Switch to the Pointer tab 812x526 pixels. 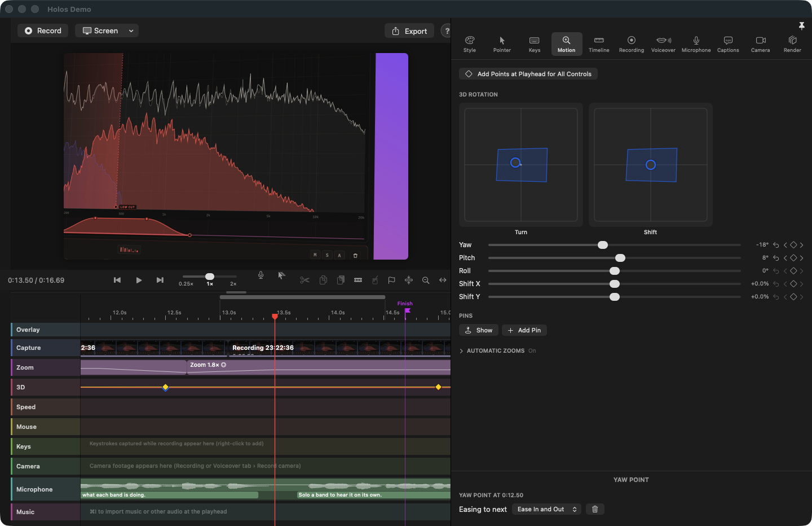click(x=502, y=44)
